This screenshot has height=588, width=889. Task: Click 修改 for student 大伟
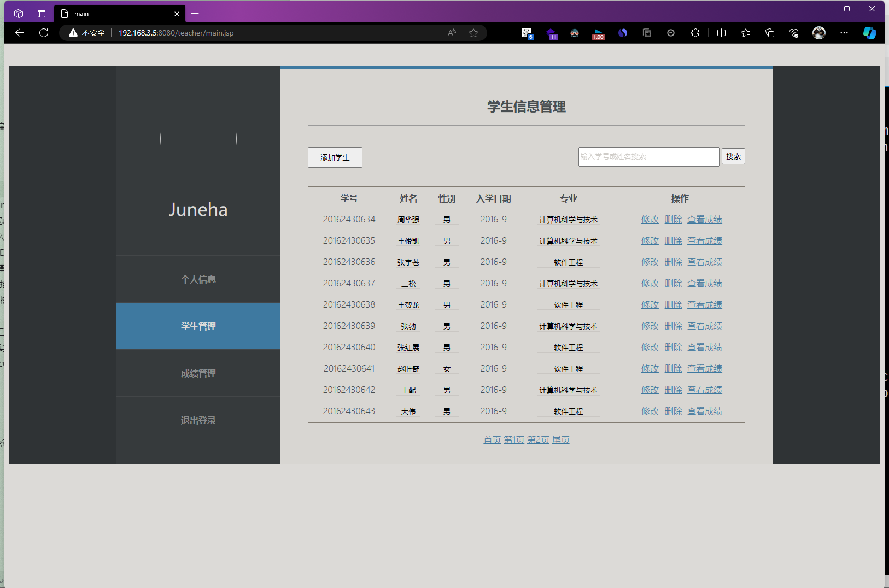point(650,411)
